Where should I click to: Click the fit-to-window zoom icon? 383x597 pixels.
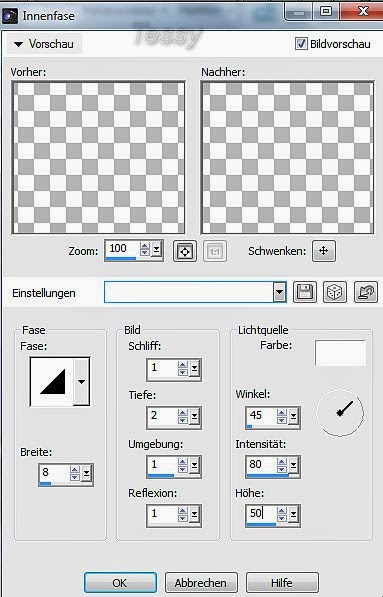pos(185,251)
